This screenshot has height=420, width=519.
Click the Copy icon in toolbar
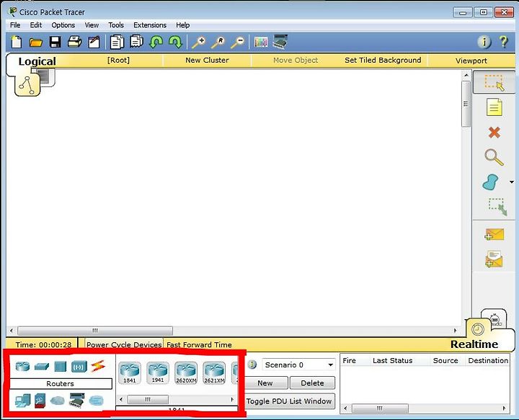[x=117, y=42]
